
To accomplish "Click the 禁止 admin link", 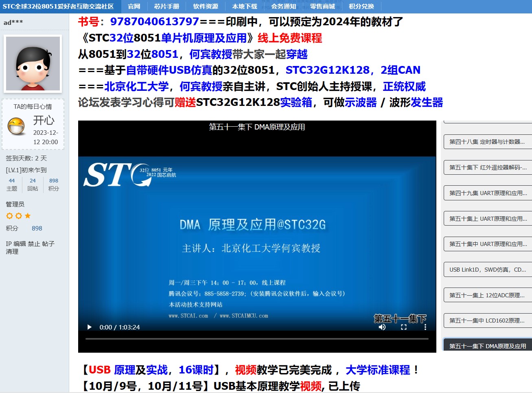I will (x=34, y=244).
